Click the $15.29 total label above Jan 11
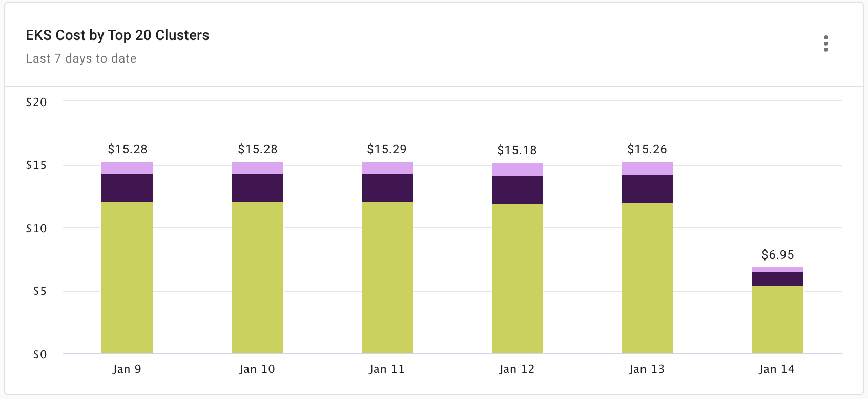868x399 pixels. 387,149
